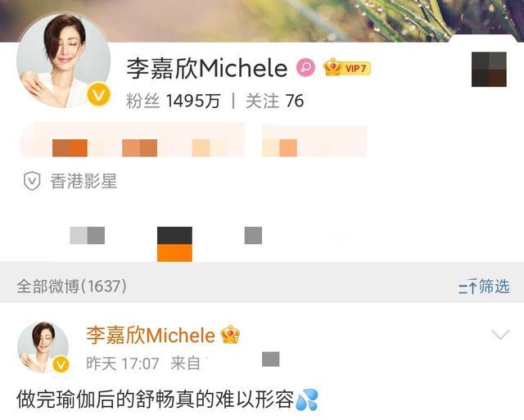This screenshot has height=420, width=524.
Task: View the 粉丝 1495万 followers list
Action: tap(174, 101)
